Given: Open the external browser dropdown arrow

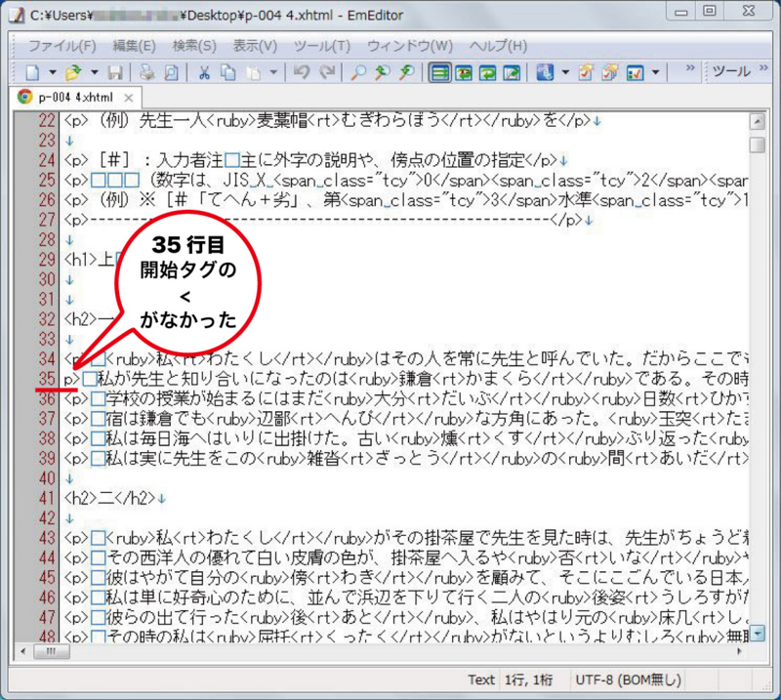Looking at the screenshot, I should [564, 71].
